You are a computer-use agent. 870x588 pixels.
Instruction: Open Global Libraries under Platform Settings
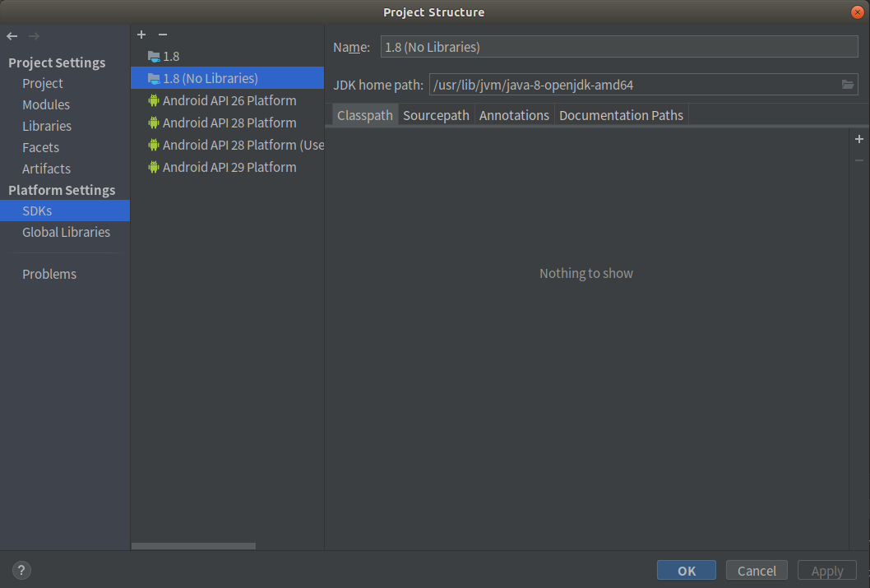[x=66, y=232]
